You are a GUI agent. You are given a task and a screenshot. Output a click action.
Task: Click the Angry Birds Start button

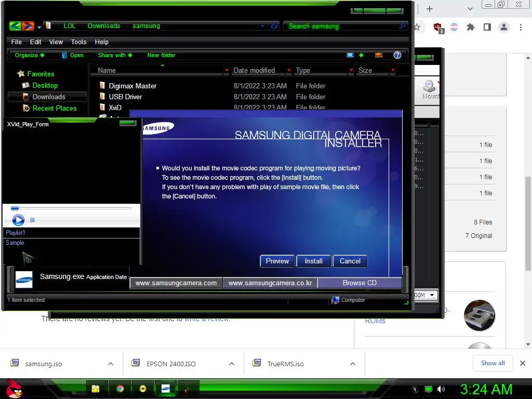pyautogui.click(x=14, y=389)
